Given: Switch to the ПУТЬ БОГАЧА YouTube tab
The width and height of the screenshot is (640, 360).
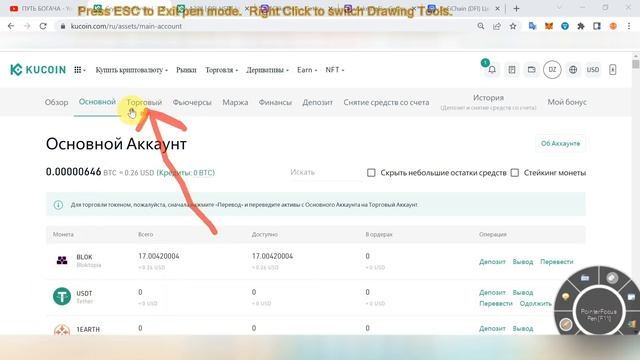Looking at the screenshot, I should pyautogui.click(x=40, y=8).
